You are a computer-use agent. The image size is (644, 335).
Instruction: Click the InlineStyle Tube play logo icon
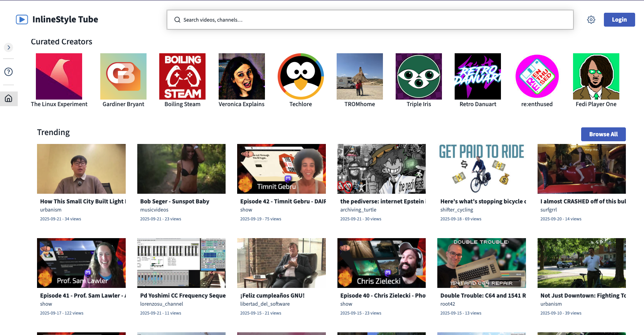[22, 20]
